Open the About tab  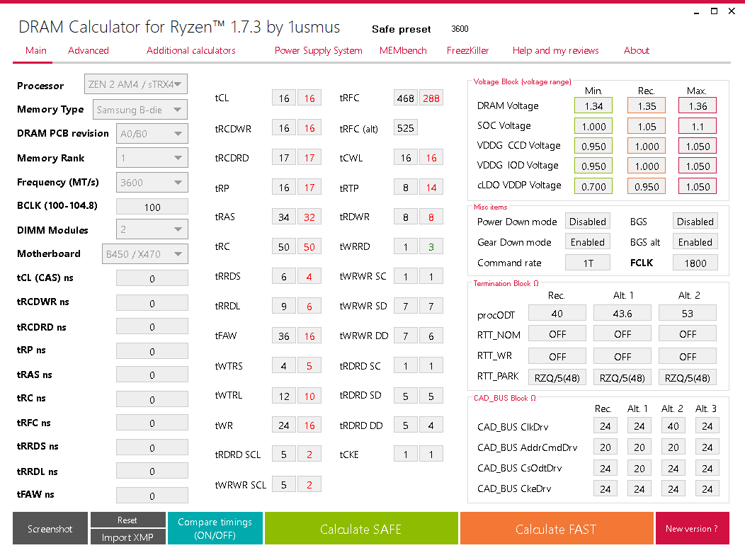[637, 50]
